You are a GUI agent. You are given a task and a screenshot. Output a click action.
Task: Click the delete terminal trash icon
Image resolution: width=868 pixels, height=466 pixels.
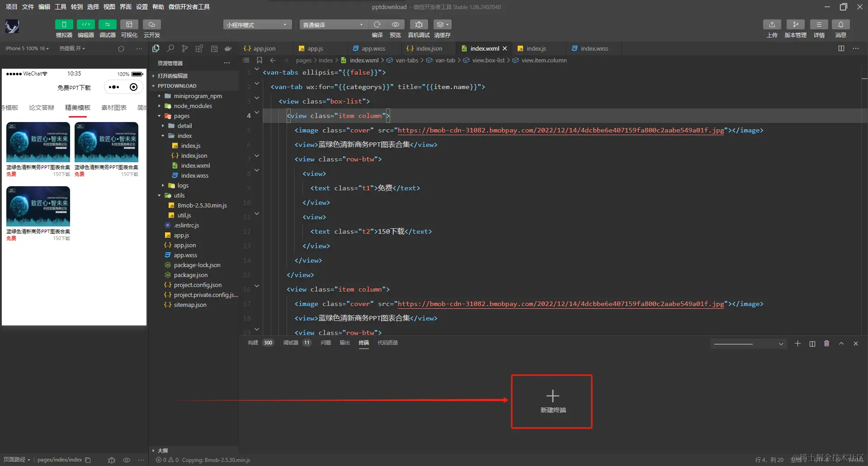(826, 344)
